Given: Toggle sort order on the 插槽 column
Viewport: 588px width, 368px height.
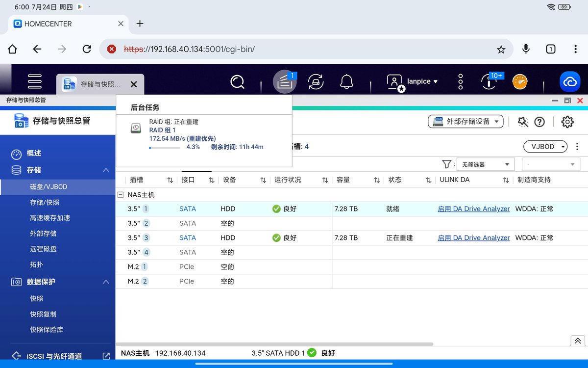Looking at the screenshot, I should click(170, 180).
